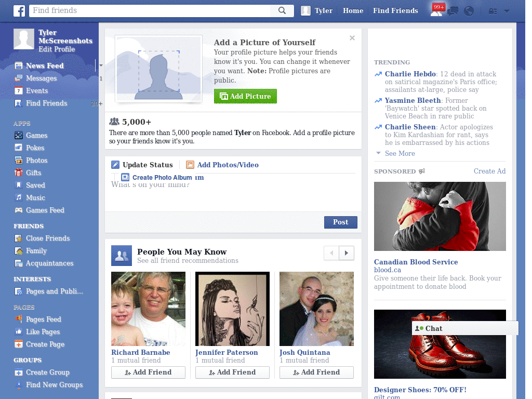Click the Canadian Blood Service ad image
This screenshot has height=399, width=532.
tap(440, 217)
